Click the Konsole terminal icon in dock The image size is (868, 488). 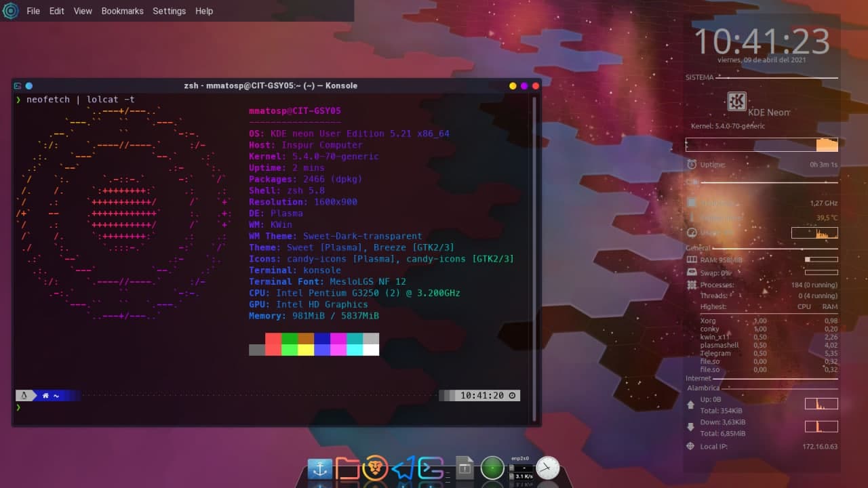point(431,468)
